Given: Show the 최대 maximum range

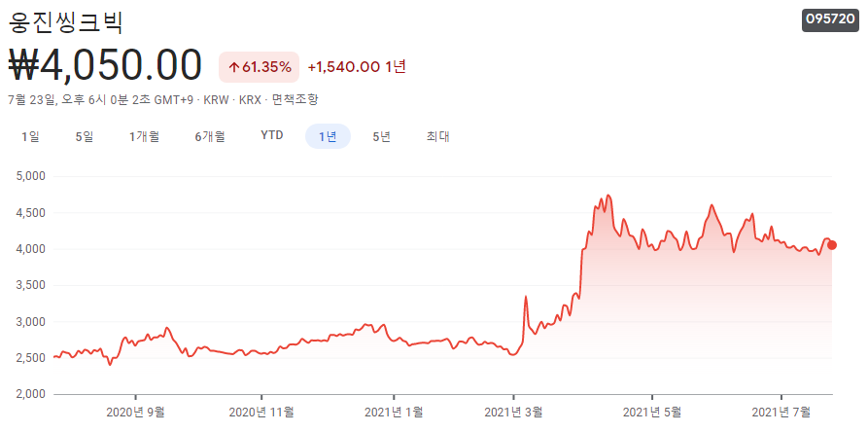Looking at the screenshot, I should point(437,136).
